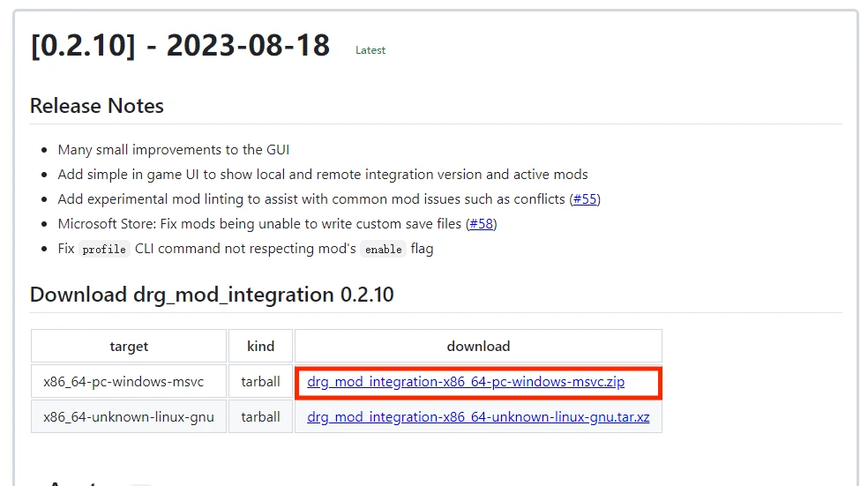Click the experimental mod linting bullet text
Image resolution: width=868 pixels, height=486 pixels.
(x=313, y=199)
